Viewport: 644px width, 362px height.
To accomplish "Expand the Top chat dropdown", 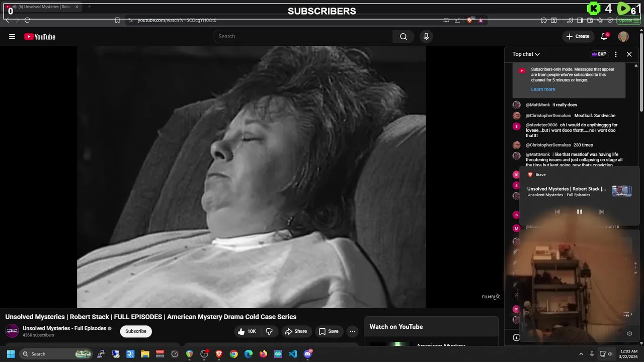I will 526,54.
